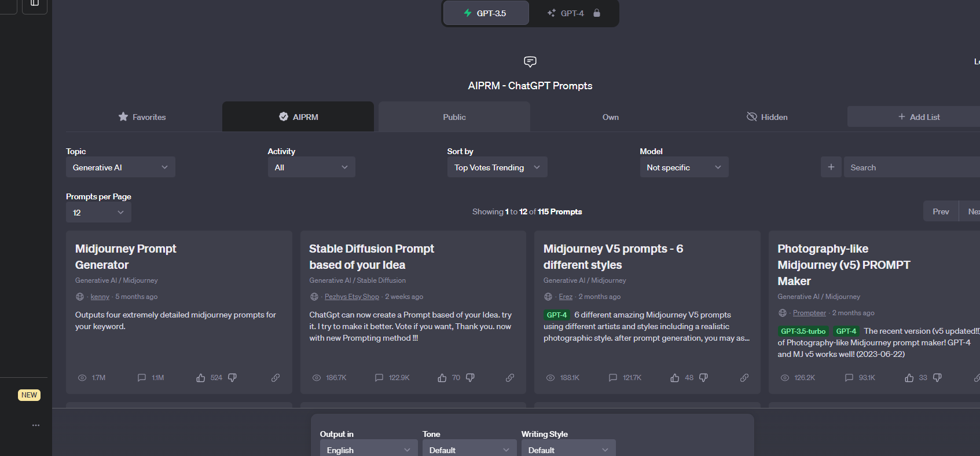The image size is (980, 456).
Task: Switch model to locked GPT-4
Action: coord(574,13)
